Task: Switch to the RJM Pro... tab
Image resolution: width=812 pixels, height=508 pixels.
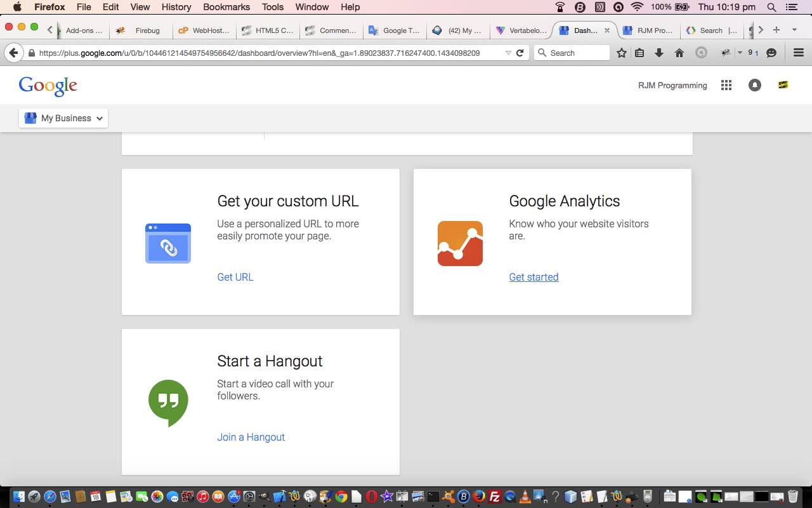Action: (648, 30)
